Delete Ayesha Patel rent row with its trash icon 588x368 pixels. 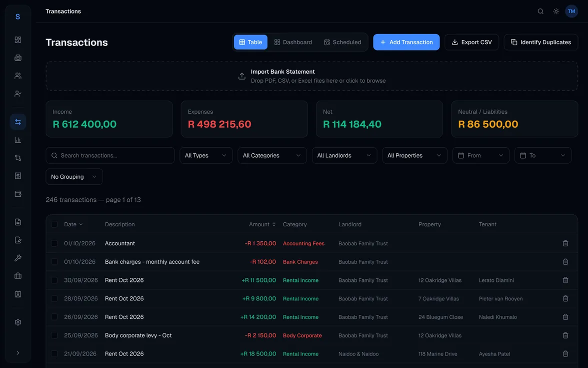(x=565, y=353)
